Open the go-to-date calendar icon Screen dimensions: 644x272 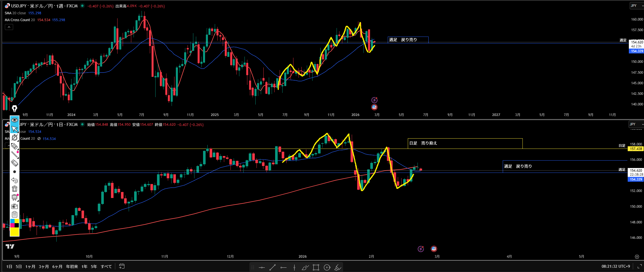coord(122,266)
